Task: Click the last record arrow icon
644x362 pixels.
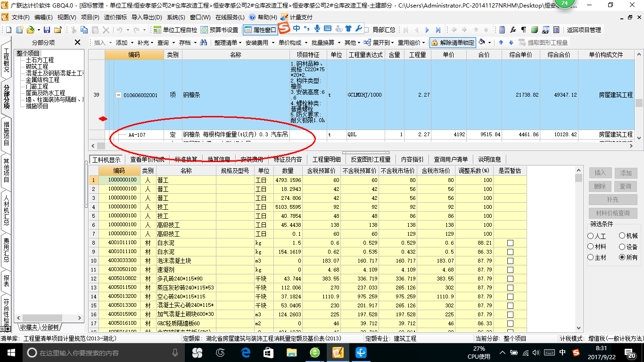Action: tap(438, 30)
